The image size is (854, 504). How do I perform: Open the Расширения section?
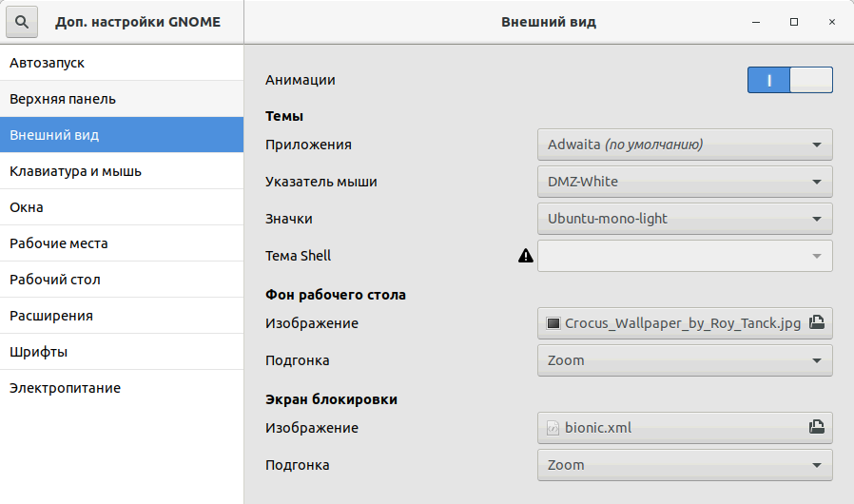(122, 316)
